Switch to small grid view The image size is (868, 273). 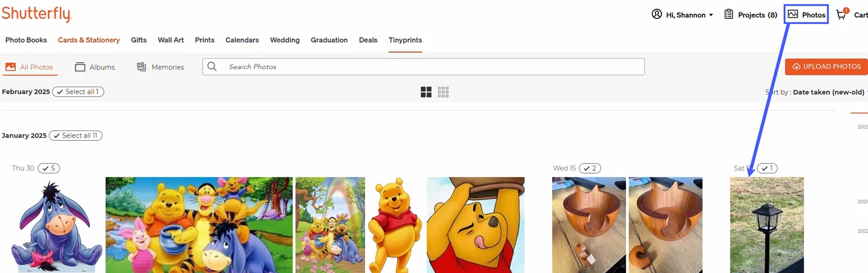point(443,92)
